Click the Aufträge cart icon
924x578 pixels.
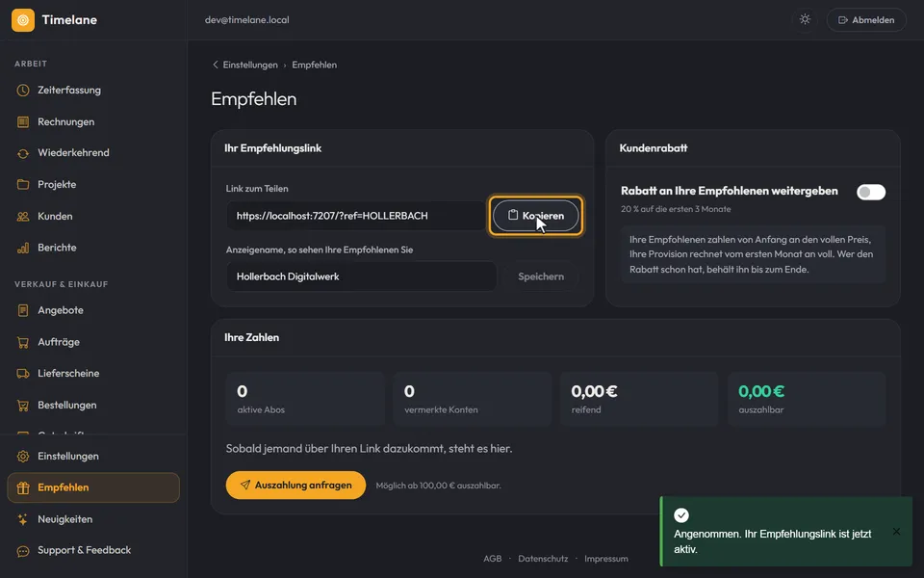click(x=23, y=342)
